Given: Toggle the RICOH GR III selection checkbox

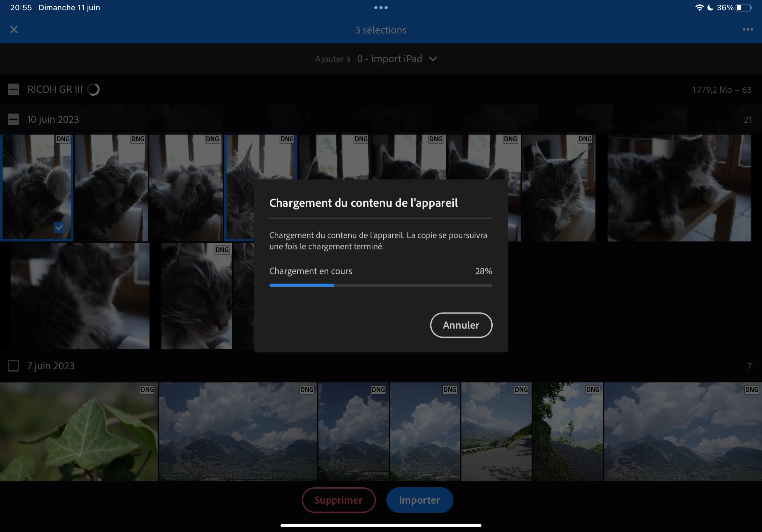Looking at the screenshot, I should [13, 90].
